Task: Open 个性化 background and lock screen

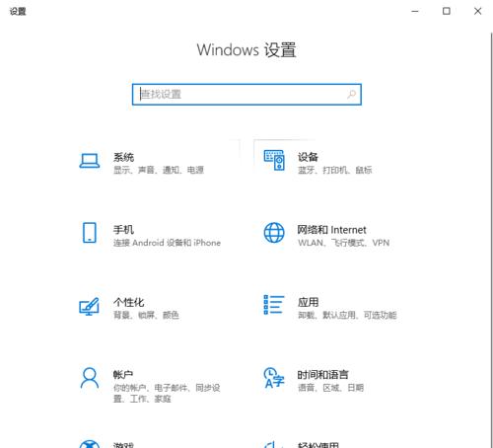Action: point(146,315)
